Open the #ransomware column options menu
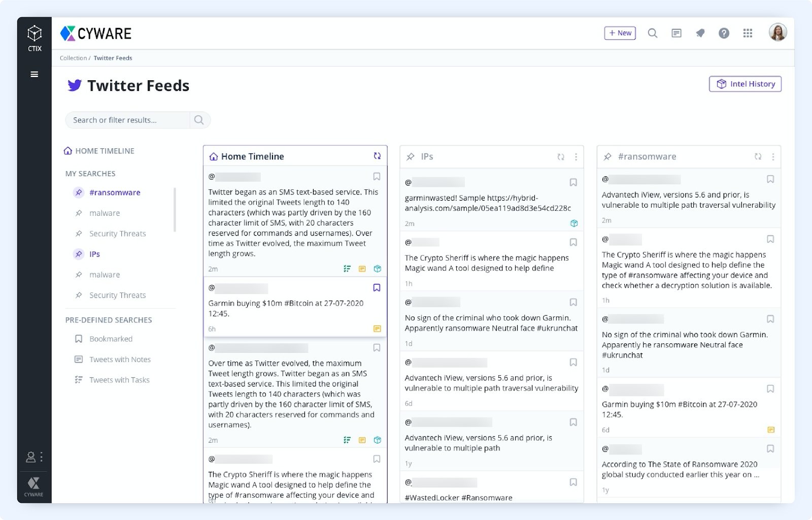Screen dimensions: 812x520 tap(773, 157)
